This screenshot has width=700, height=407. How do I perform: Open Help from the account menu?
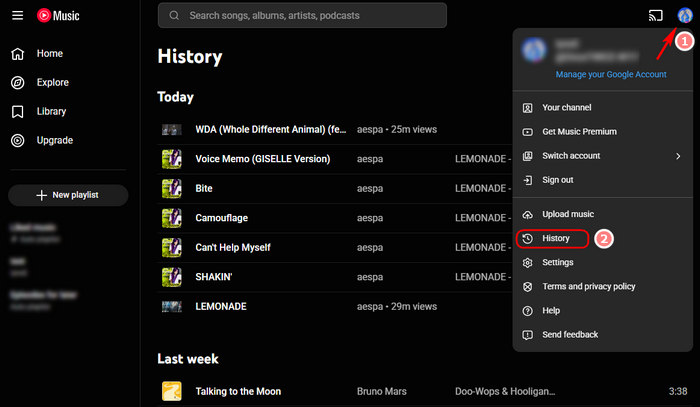coord(603,311)
